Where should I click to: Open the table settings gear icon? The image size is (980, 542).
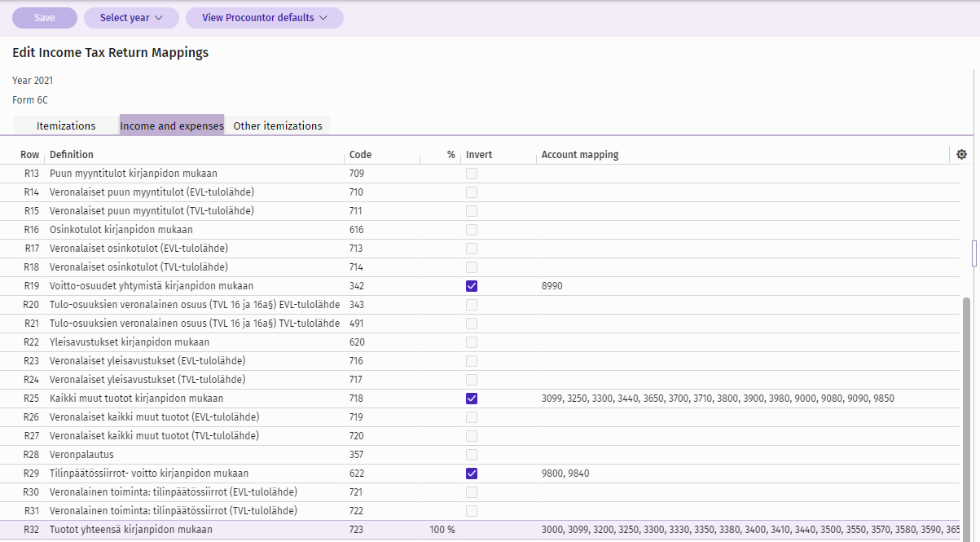961,155
